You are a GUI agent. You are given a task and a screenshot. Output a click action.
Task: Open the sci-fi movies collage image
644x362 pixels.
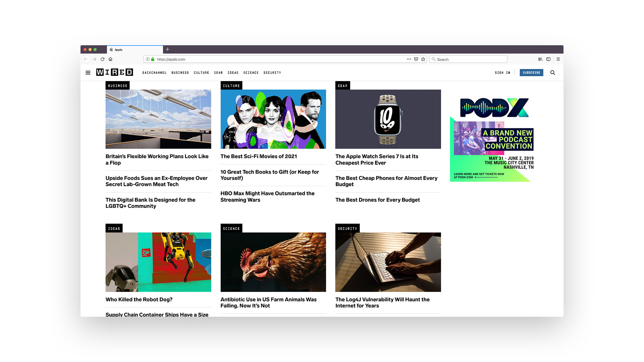pos(273,119)
